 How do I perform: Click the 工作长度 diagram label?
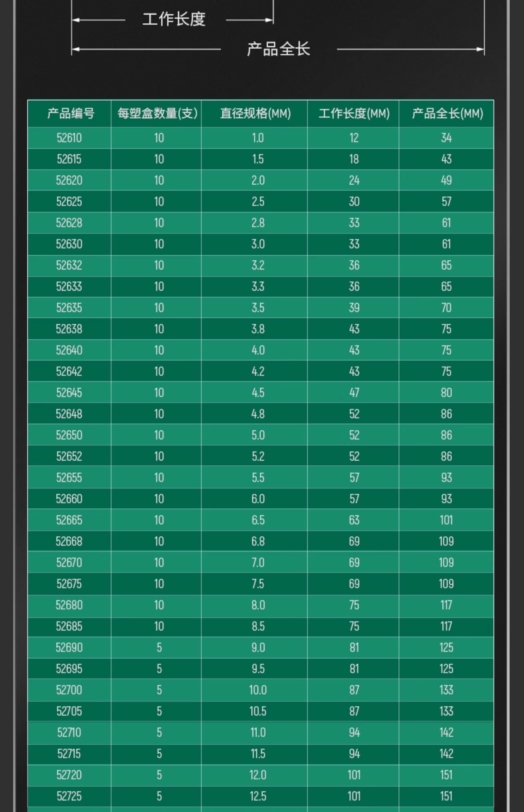pos(174,19)
